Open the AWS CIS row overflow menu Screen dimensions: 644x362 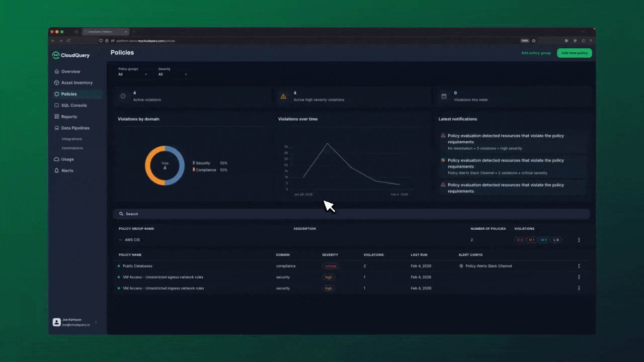(579, 240)
